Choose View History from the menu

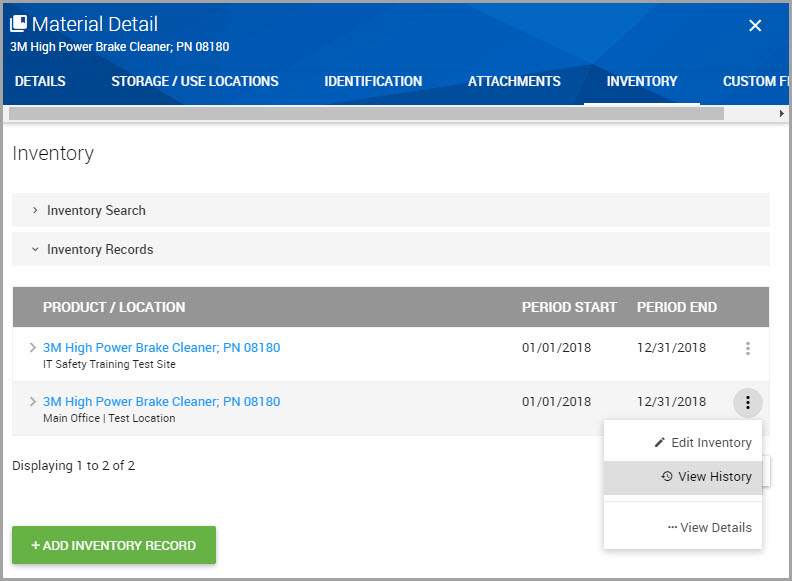(x=682, y=477)
